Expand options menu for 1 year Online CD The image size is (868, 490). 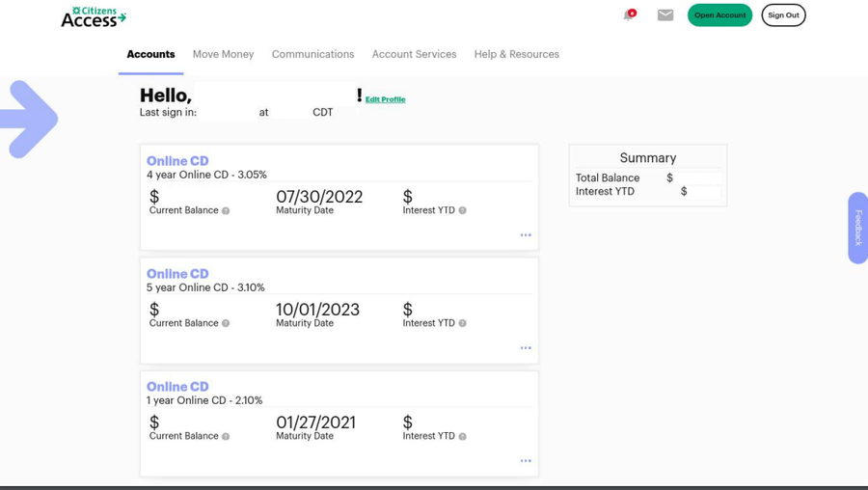526,461
